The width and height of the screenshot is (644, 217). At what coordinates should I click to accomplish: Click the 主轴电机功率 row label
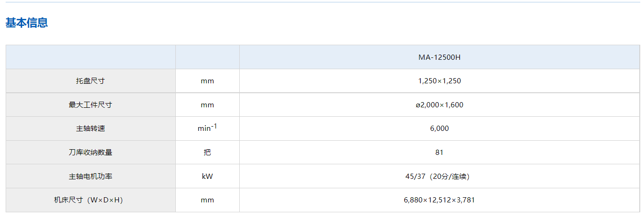point(90,177)
